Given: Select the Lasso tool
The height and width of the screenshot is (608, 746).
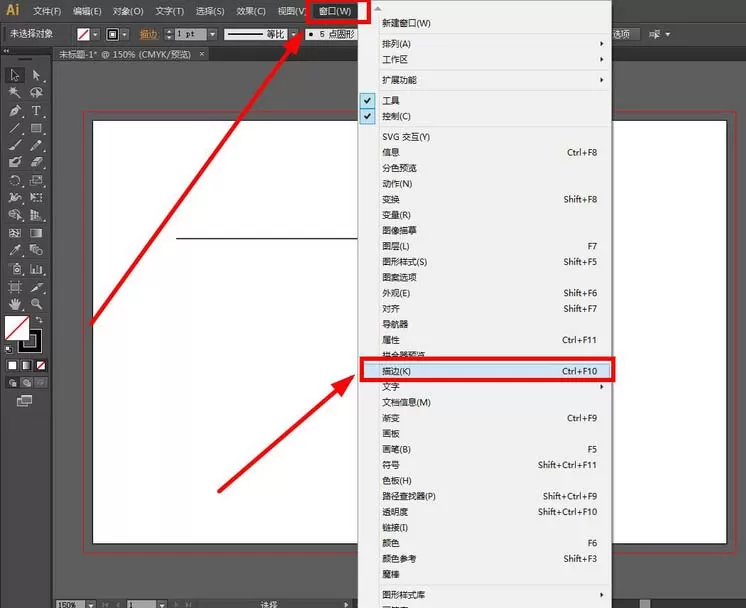Looking at the screenshot, I should point(36,92).
